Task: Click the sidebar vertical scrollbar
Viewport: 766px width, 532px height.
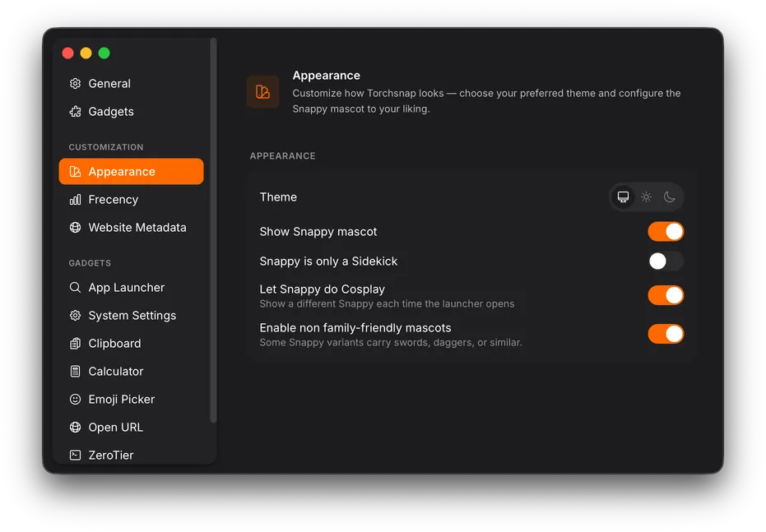Action: pos(213,230)
